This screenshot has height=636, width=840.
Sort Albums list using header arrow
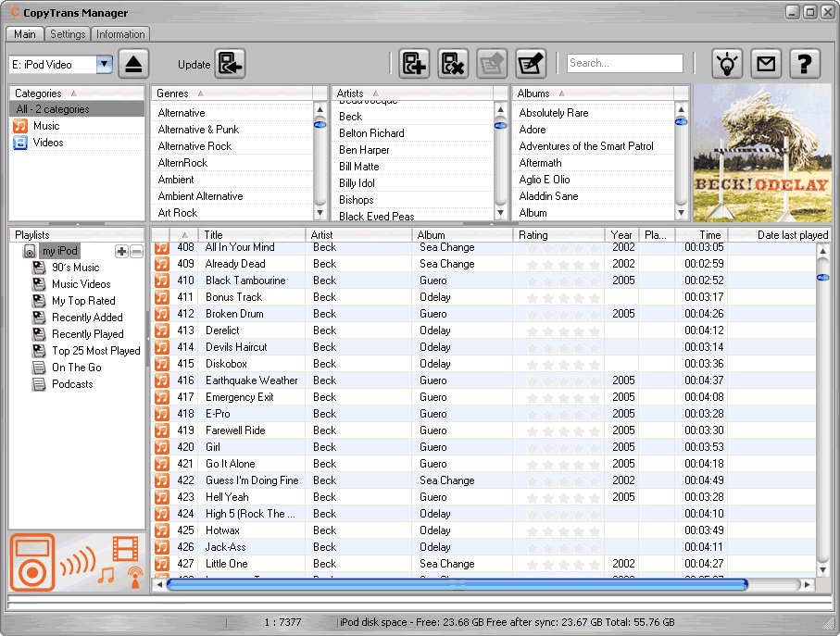pos(561,94)
